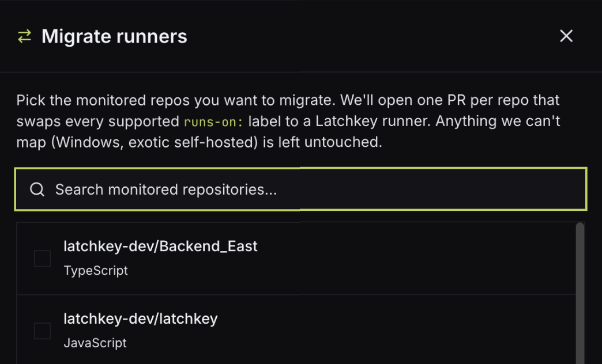Click the migrate arrows icon beside the title
602x364 pixels.
pyautogui.click(x=25, y=36)
